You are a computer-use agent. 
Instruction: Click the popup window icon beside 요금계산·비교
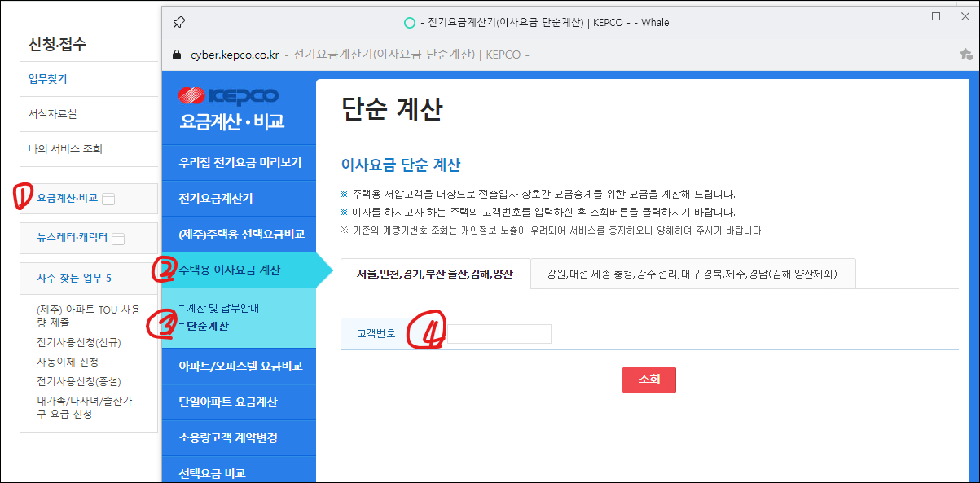pos(108,198)
